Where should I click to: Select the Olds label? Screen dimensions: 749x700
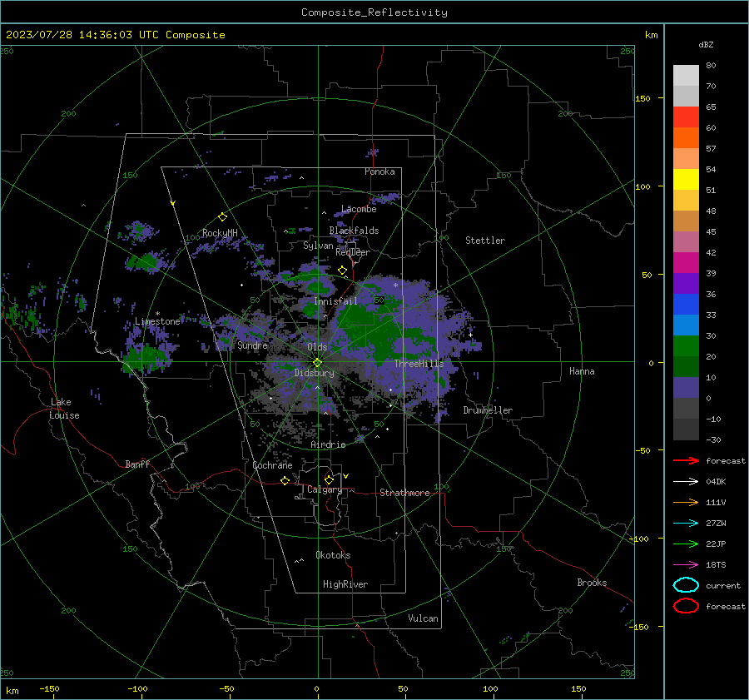coord(317,347)
